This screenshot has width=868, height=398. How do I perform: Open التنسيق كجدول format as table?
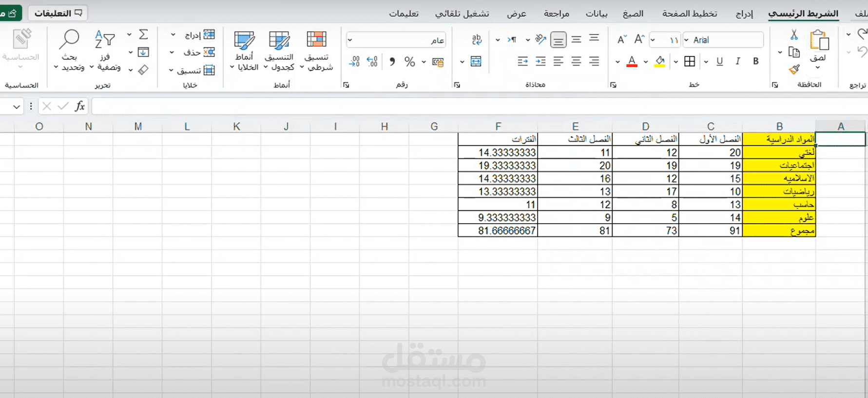[x=279, y=50]
